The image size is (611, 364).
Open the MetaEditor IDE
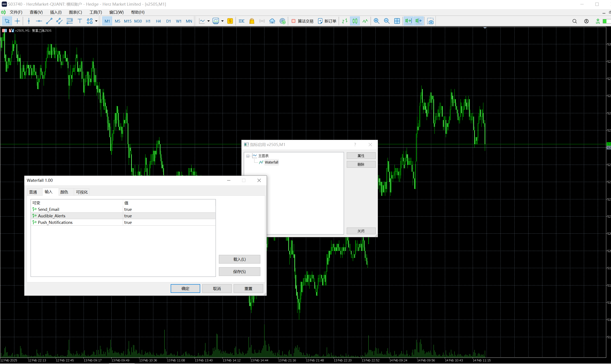click(241, 21)
